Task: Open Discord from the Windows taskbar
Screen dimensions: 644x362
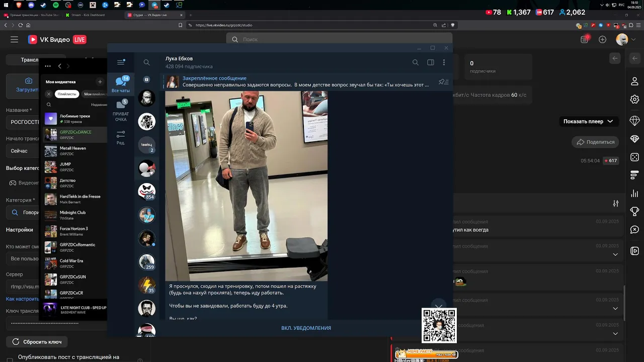Action: click(x=31, y=5)
